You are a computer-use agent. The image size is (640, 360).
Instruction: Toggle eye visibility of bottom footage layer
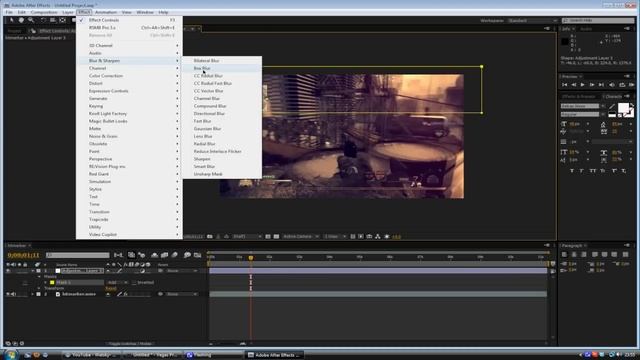point(8,294)
